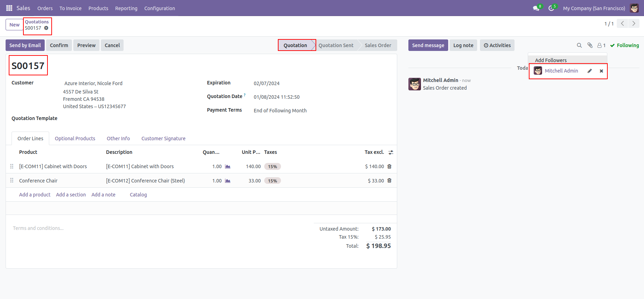The image size is (644, 299).
Task: Open the activities clock icon in navbar
Action: pos(551,8)
